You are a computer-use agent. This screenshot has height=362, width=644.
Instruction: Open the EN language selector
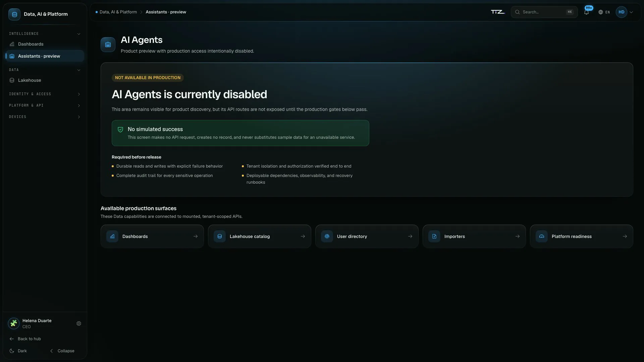[x=604, y=12]
